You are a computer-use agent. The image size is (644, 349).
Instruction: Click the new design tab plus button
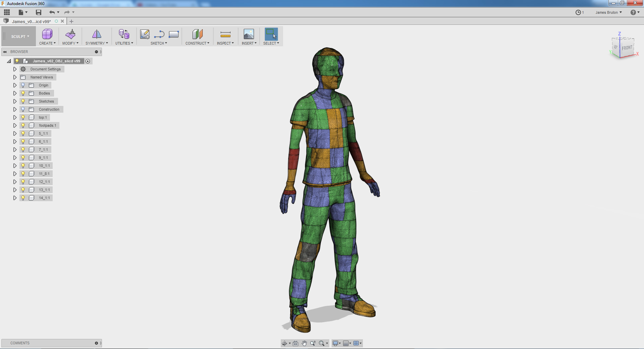pyautogui.click(x=71, y=21)
